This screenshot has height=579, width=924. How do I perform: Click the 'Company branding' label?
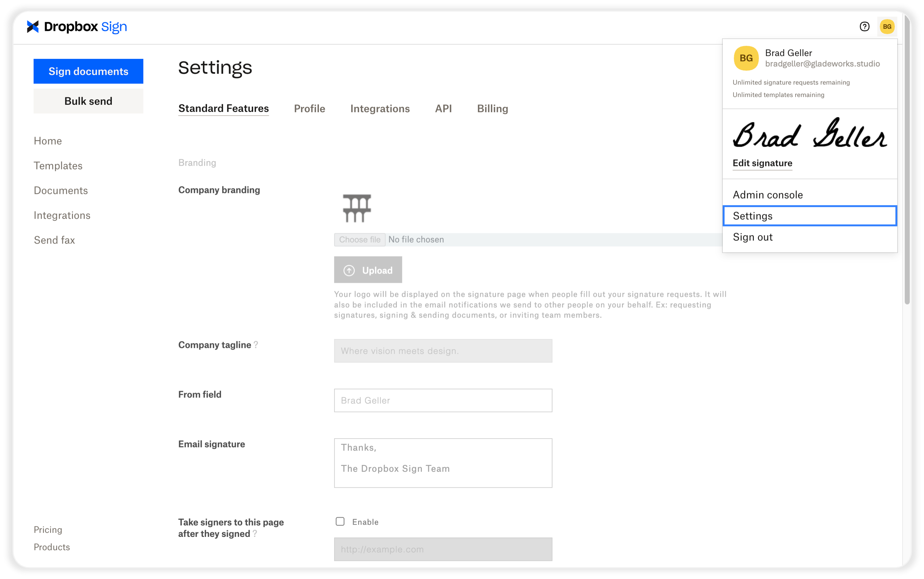(x=219, y=190)
